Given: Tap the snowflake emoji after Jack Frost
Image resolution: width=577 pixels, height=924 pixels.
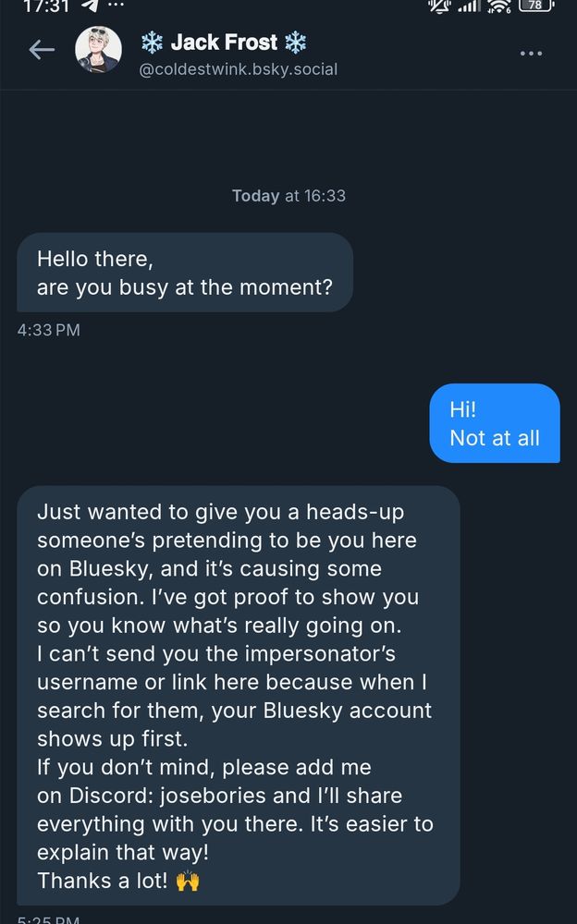Looking at the screenshot, I should point(295,43).
